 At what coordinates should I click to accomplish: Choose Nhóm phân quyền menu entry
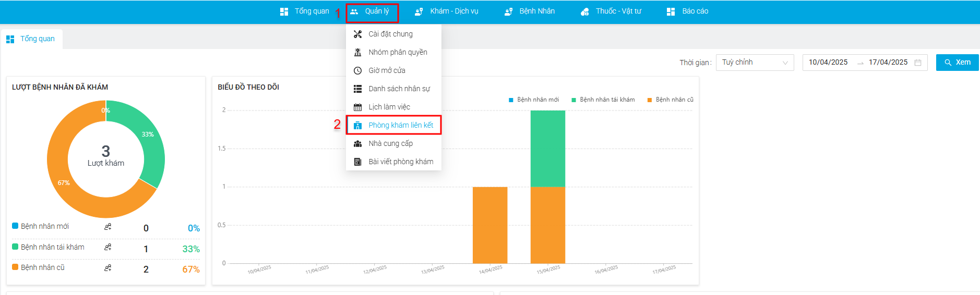pyautogui.click(x=393, y=52)
